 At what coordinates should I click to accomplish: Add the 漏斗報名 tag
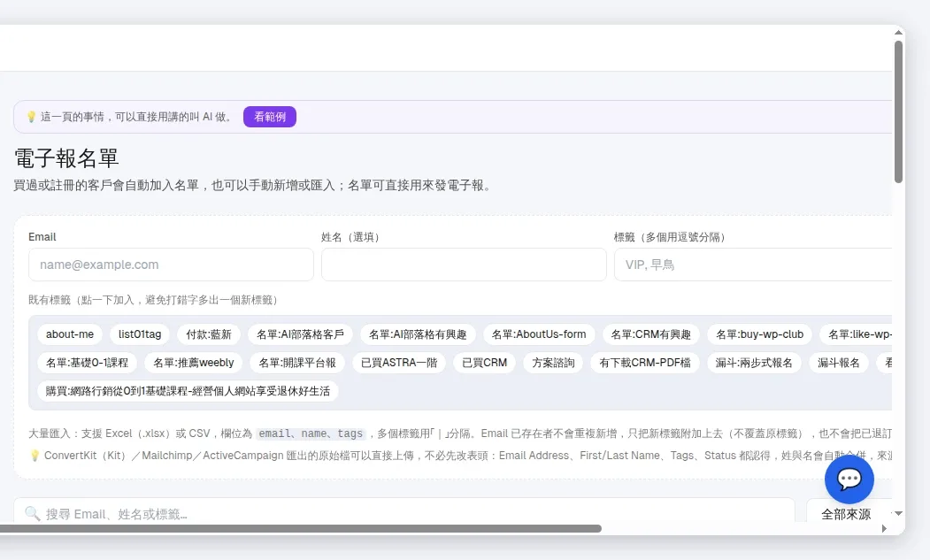point(839,363)
